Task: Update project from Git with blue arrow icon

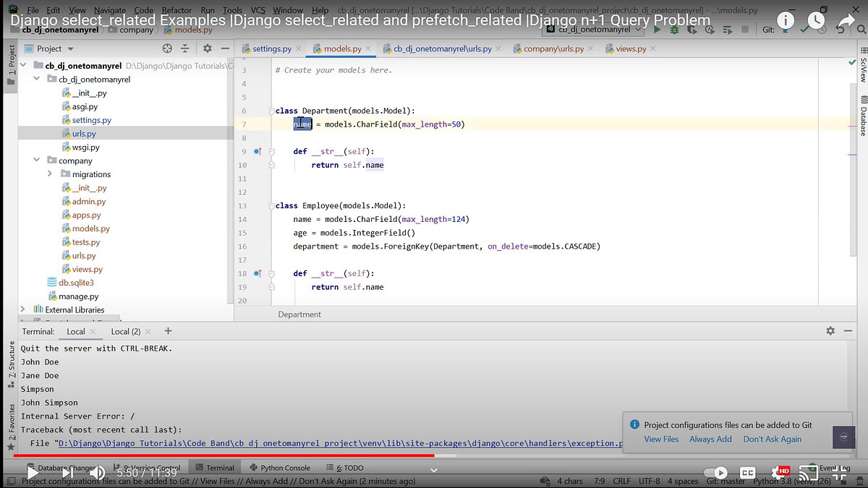Action: click(x=785, y=29)
